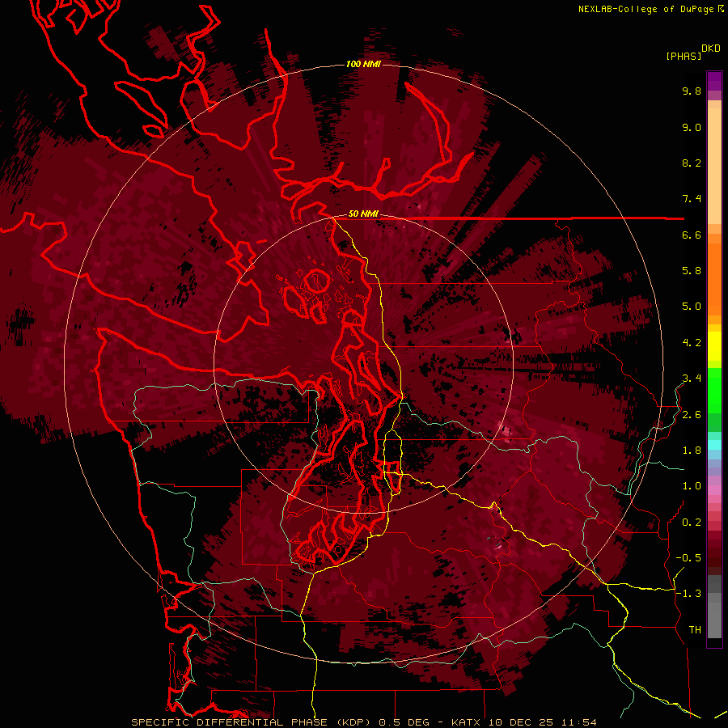Click the "0.5 DEG" elevation text
Image resolution: width=728 pixels, height=728 pixels.
click(404, 722)
